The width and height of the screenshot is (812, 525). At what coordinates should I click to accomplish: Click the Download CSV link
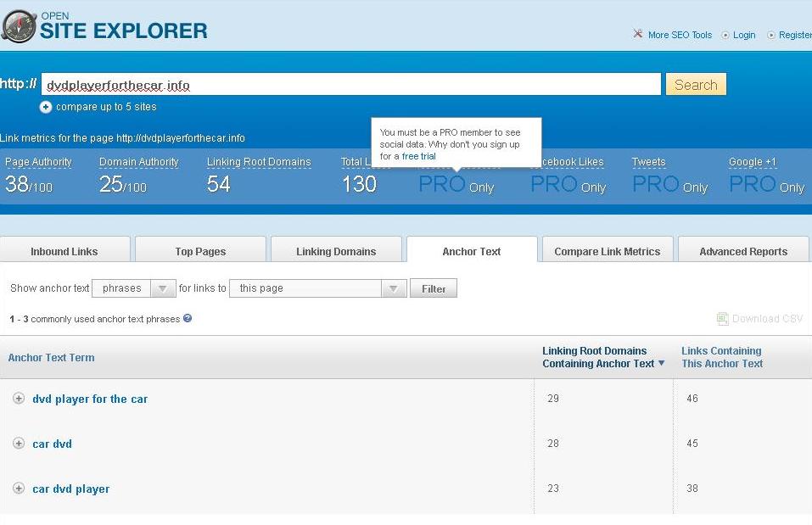pyautogui.click(x=767, y=318)
